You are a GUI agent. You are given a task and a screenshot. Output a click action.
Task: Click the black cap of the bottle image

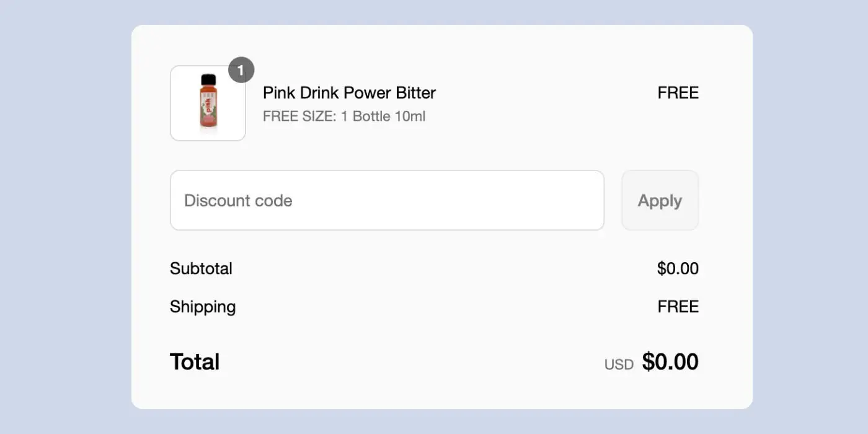(208, 79)
